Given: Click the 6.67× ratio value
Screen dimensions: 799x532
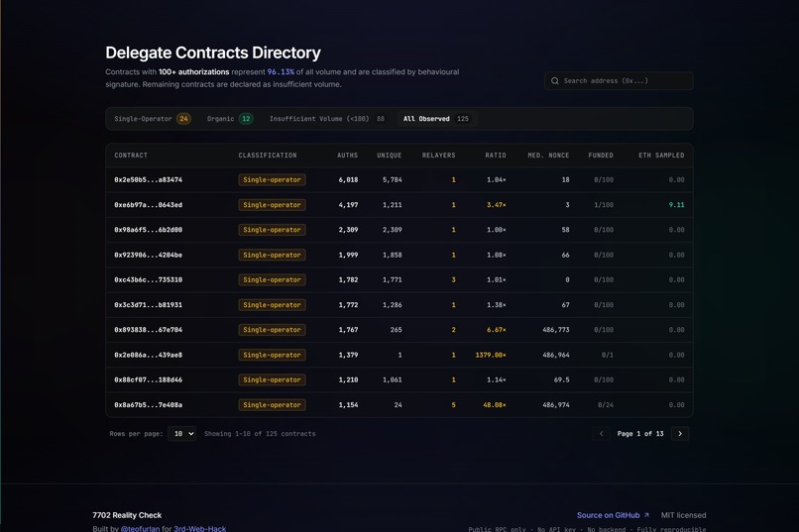Looking at the screenshot, I should [x=497, y=330].
